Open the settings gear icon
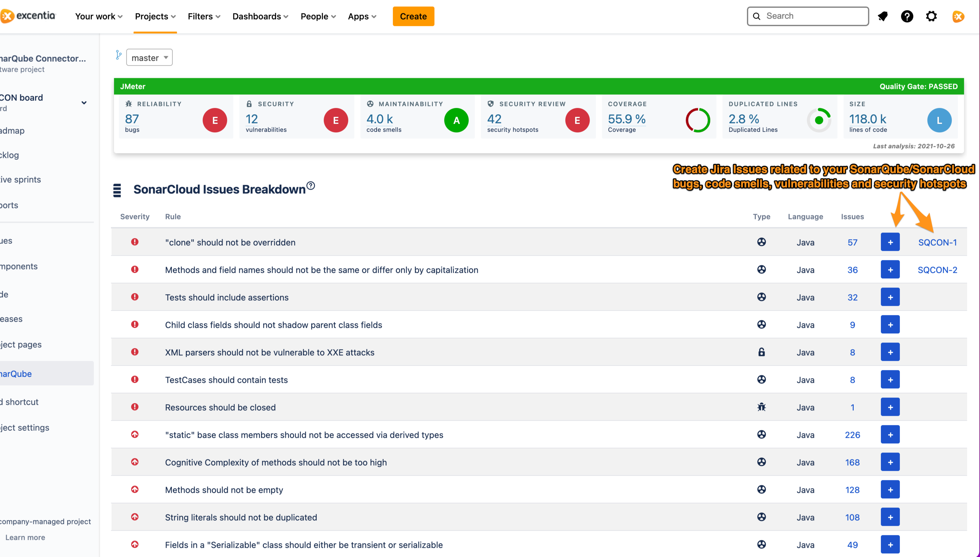This screenshot has width=980, height=557. click(931, 16)
